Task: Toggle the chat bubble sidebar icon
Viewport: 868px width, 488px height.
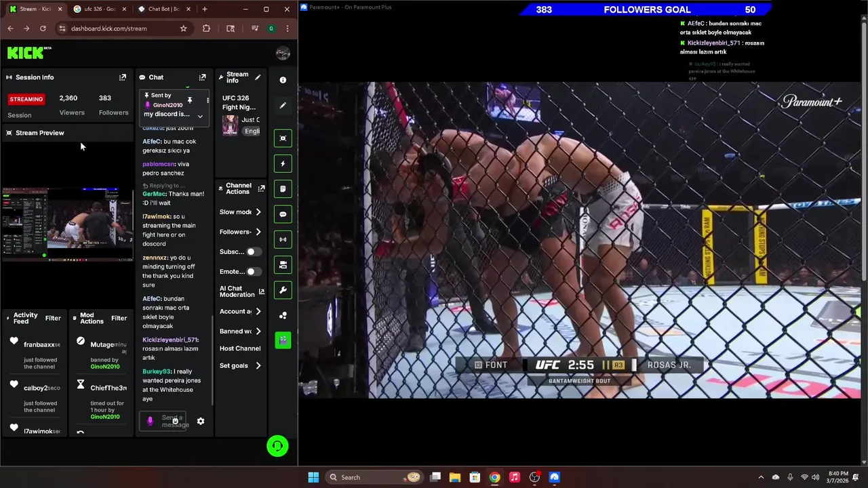Action: (283, 214)
